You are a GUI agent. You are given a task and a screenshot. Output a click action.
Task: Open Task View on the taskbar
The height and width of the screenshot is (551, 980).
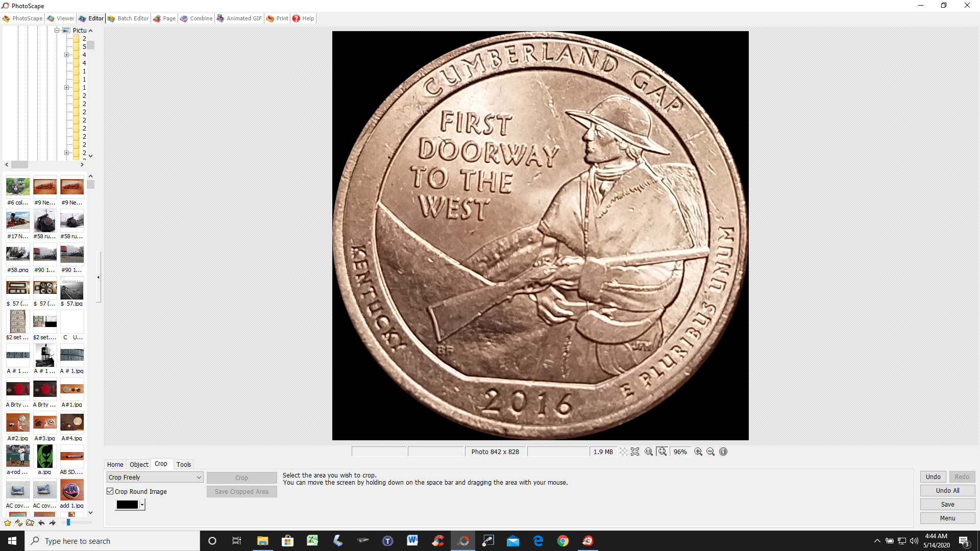(236, 541)
